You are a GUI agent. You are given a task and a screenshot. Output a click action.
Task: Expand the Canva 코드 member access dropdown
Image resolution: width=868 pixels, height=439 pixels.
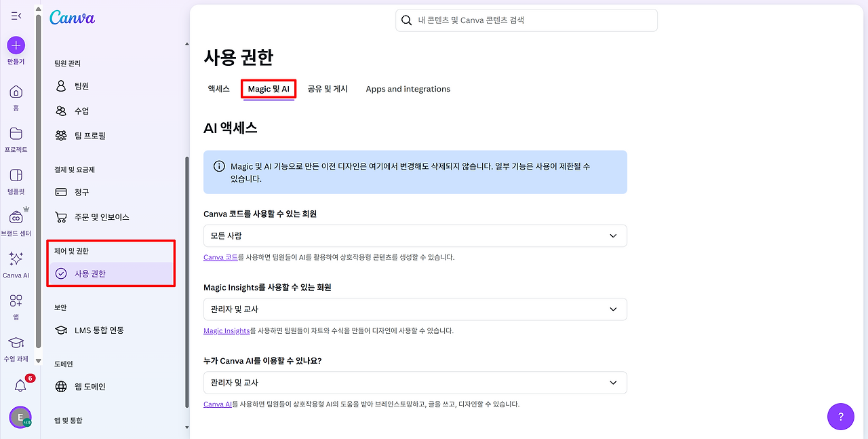coord(415,235)
